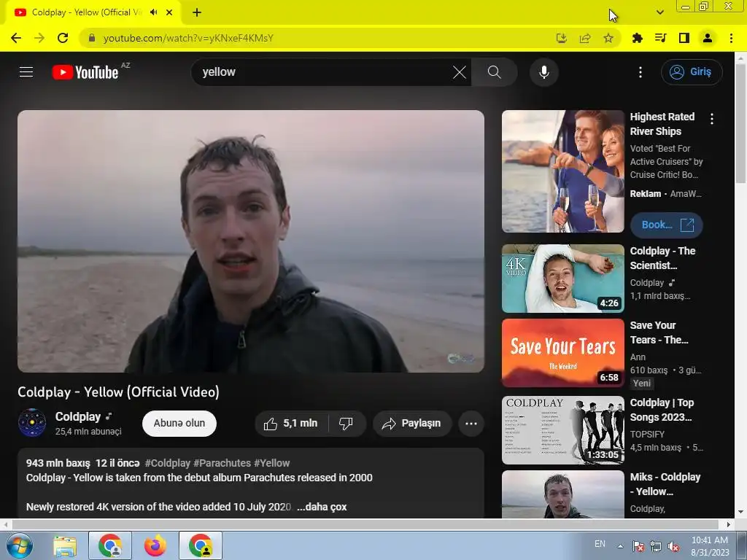
Task: Mute the tab via speaker icon
Action: click(x=153, y=12)
